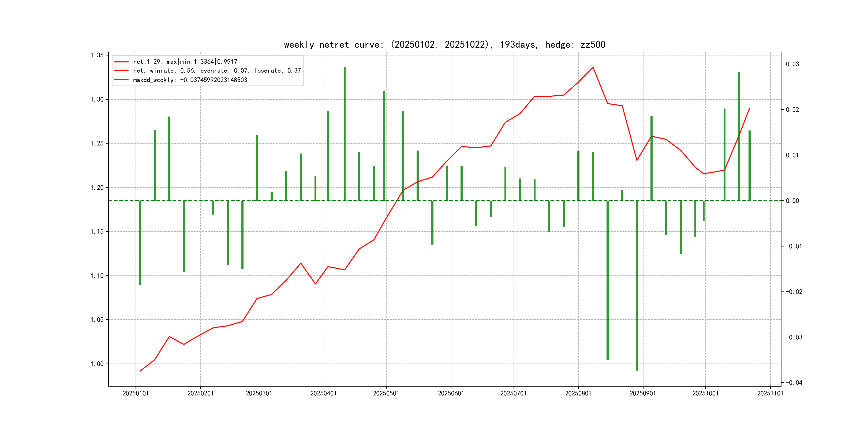Click the 20250701 x-axis label
The image size is (868, 434).
(x=513, y=394)
